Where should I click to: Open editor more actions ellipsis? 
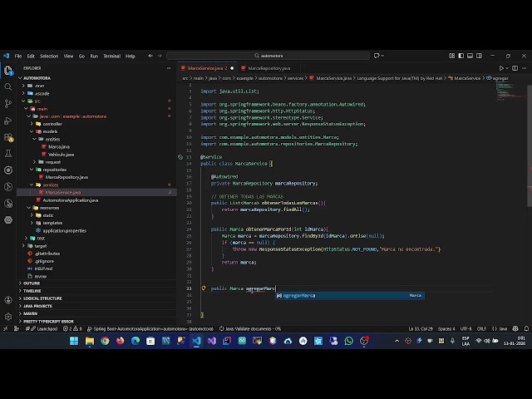[525, 68]
